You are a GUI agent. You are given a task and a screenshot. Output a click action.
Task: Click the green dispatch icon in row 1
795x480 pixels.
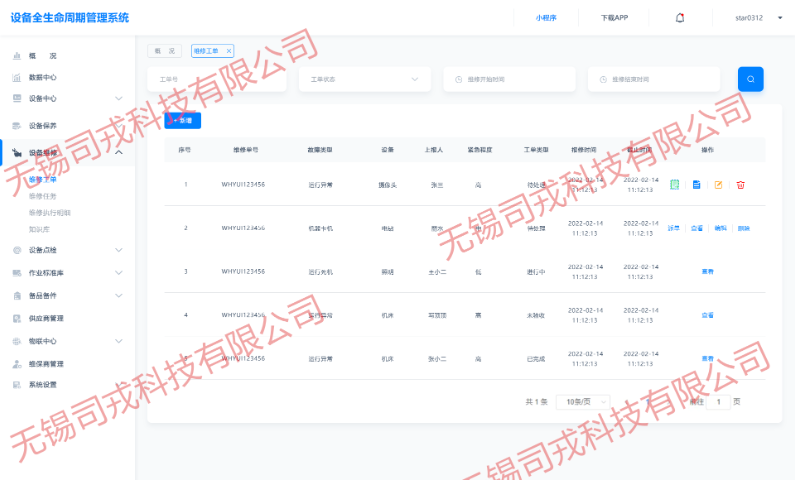(x=675, y=185)
